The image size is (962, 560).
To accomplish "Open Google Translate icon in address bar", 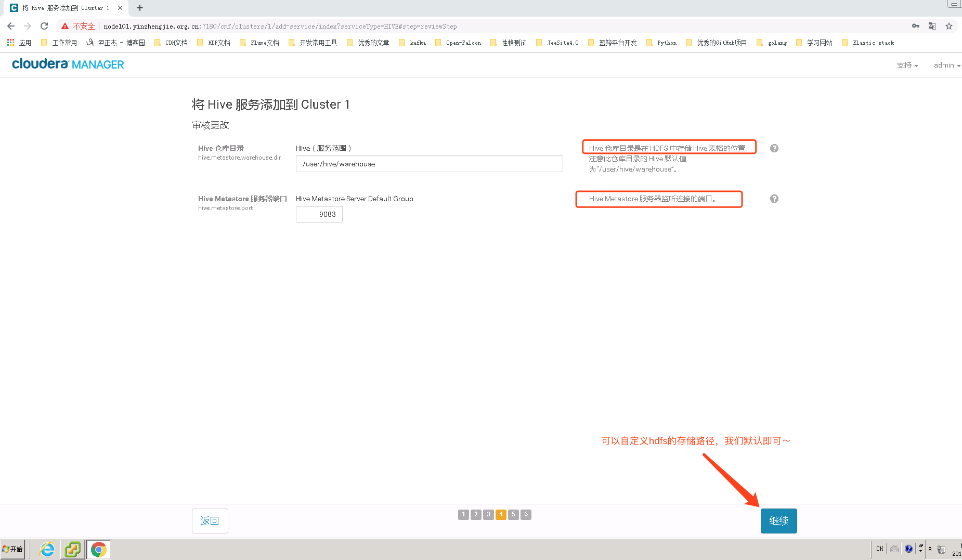I will tap(932, 26).
